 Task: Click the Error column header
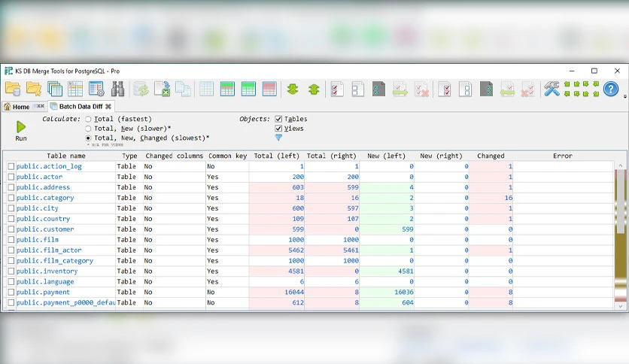point(562,156)
